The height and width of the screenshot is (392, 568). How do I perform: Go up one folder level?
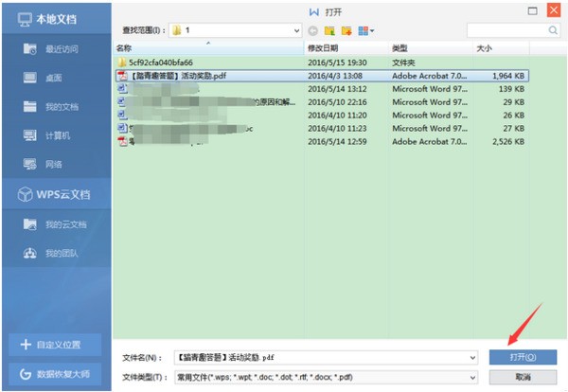click(x=328, y=31)
